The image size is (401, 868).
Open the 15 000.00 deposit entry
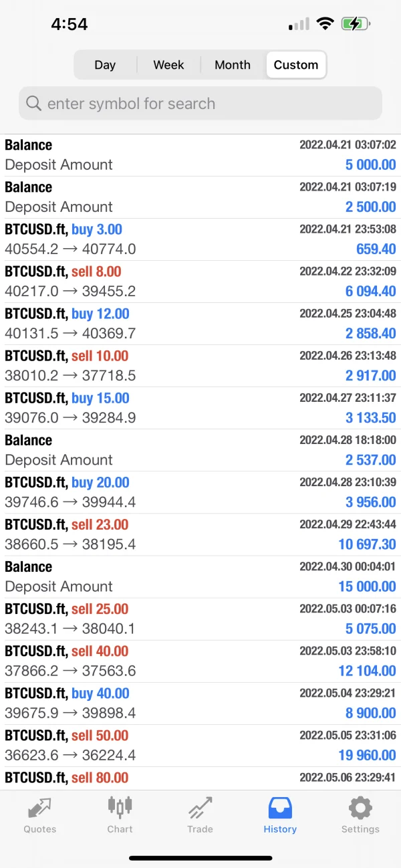[x=200, y=576]
